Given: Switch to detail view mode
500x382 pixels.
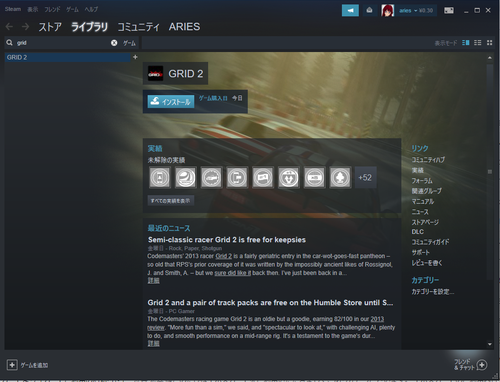Looking at the screenshot, I should [x=466, y=43].
